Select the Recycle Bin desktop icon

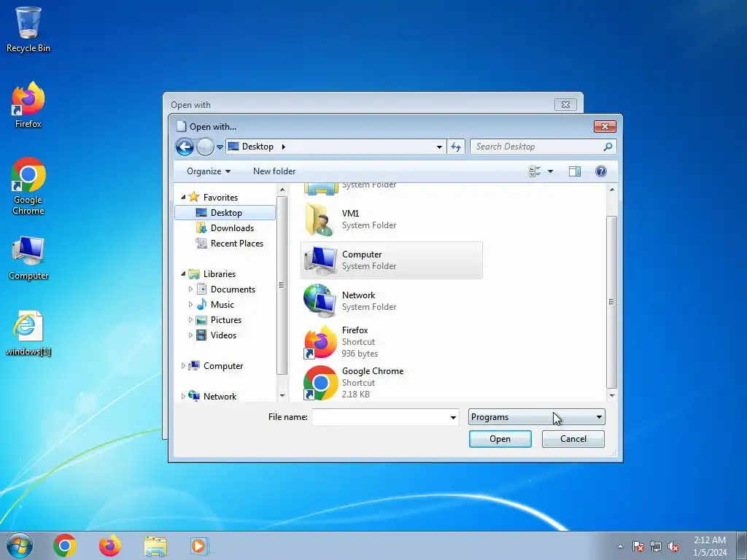click(28, 29)
